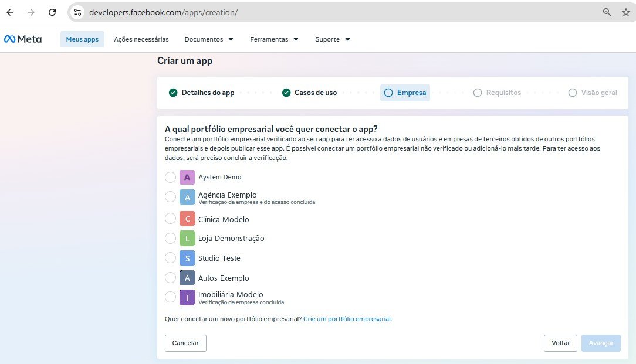636x364 pixels.
Task: Expand the Documentos dropdown menu
Action: [208, 39]
